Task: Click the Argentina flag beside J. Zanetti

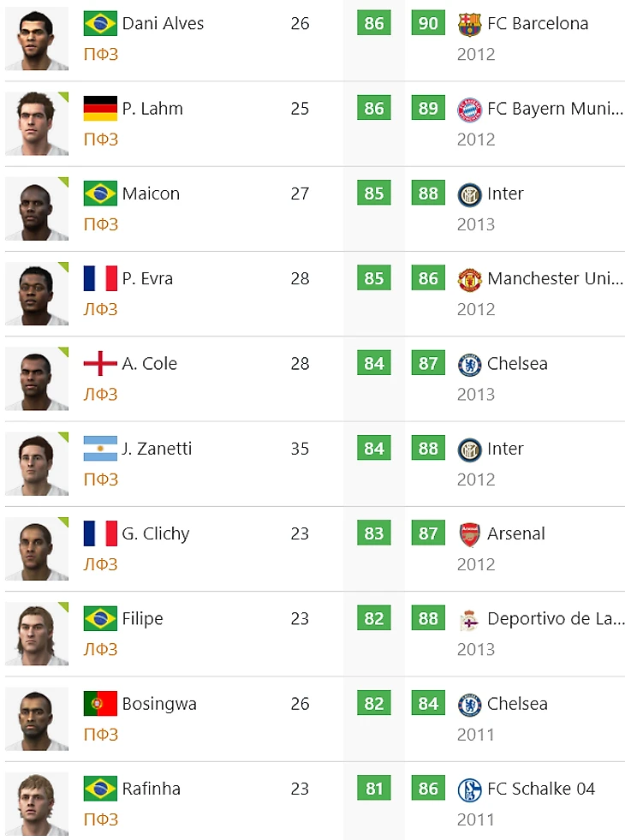Action: pyautogui.click(x=100, y=449)
